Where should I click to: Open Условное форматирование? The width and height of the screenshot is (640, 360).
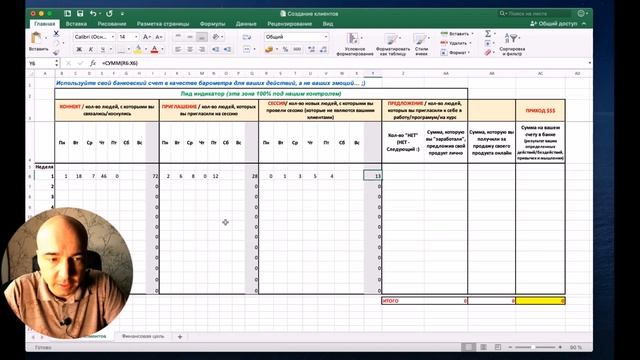tap(355, 44)
